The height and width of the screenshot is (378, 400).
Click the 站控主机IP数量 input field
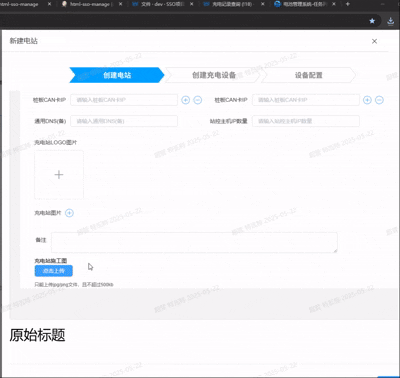306,121
